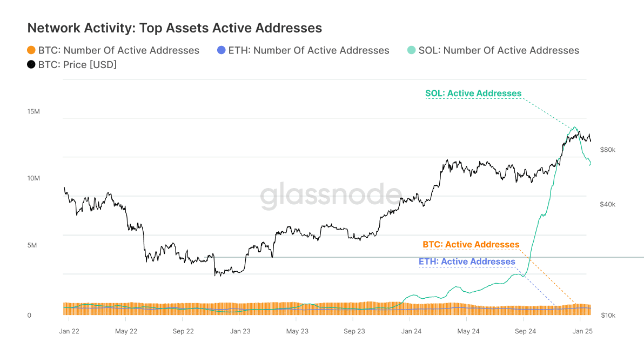Select the Jan 23 x-axis label

[x=239, y=331]
